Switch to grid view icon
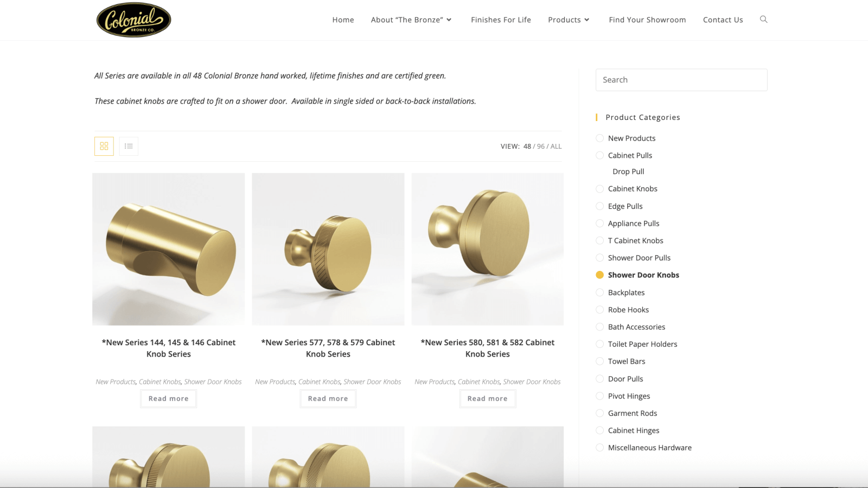The height and width of the screenshot is (488, 868). [x=104, y=146]
